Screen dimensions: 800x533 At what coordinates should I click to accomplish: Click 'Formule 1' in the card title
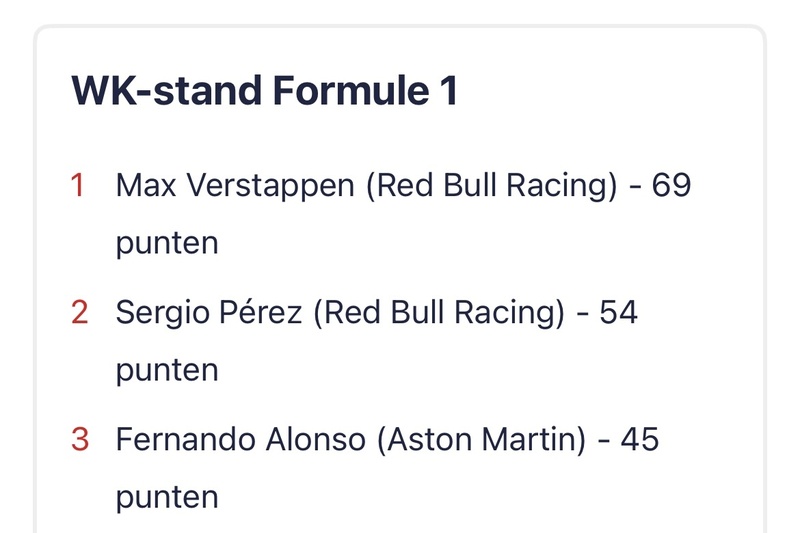(365, 90)
